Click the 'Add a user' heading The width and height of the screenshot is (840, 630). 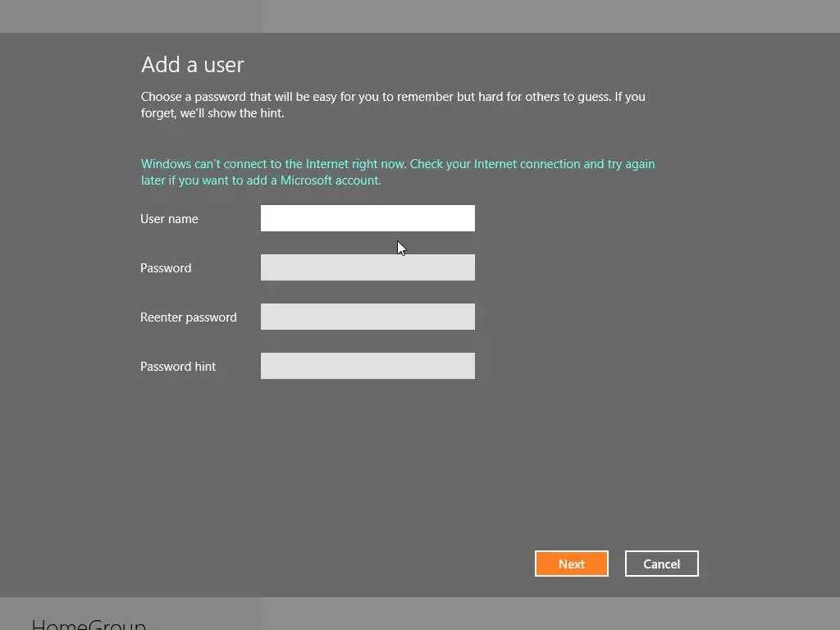click(192, 65)
